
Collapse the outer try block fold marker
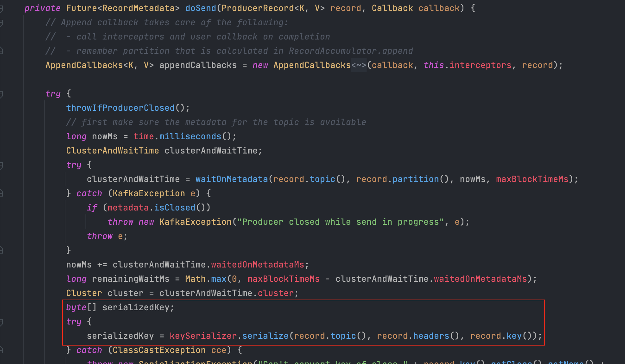coord(1,94)
